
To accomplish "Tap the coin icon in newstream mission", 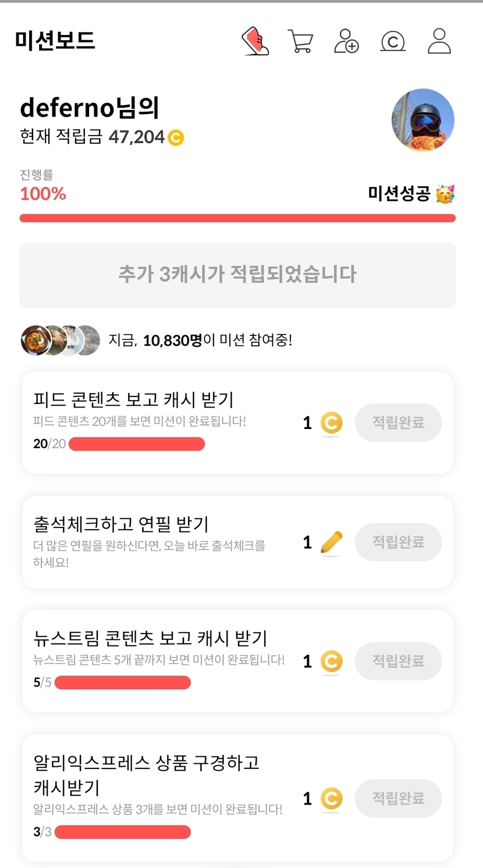I will pos(331,661).
